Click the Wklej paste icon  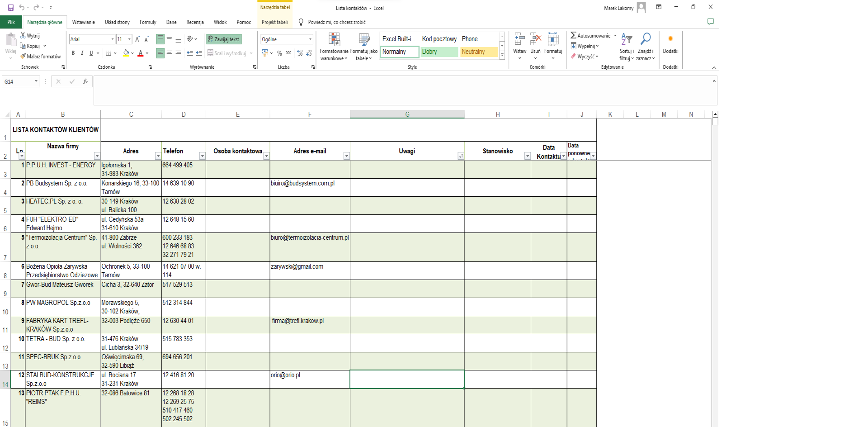11,40
